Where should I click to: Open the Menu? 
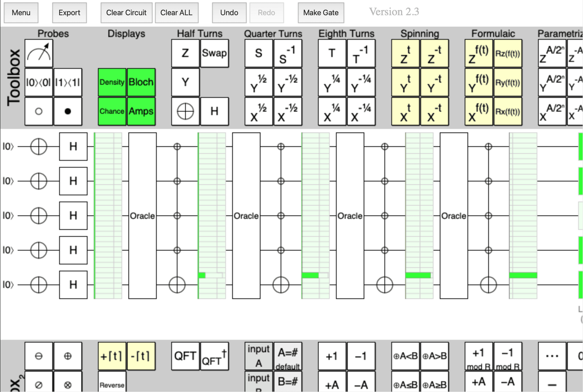(x=21, y=13)
